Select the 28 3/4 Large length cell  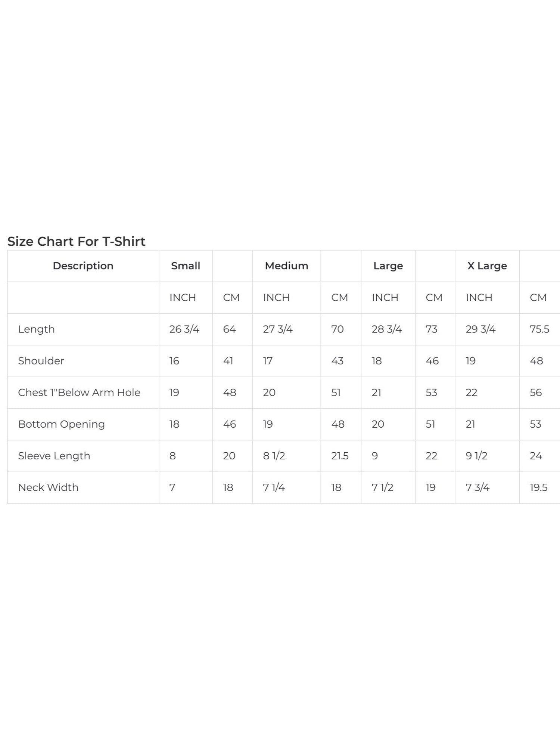[386, 329]
